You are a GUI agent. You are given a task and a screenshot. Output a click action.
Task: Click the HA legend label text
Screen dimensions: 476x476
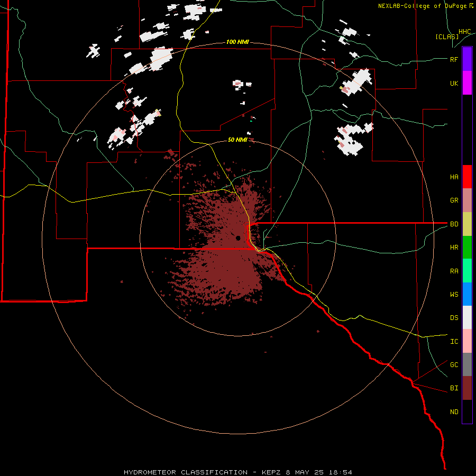(454, 177)
